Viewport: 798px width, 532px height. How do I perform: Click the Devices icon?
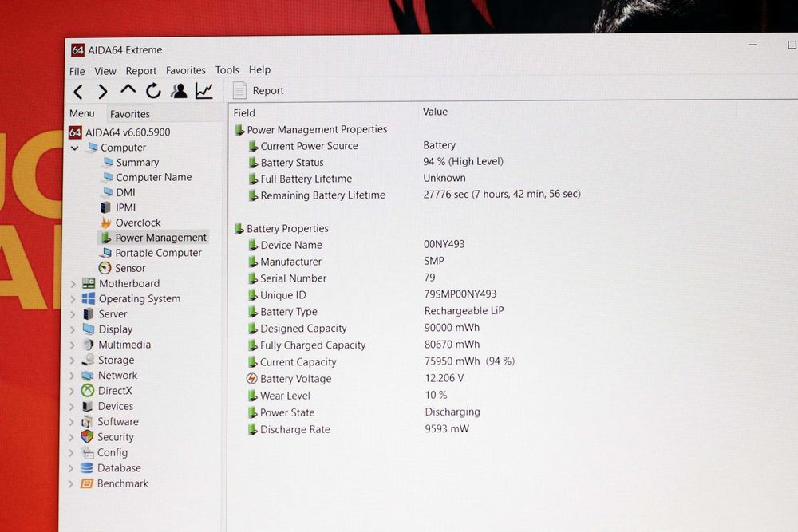pyautogui.click(x=88, y=406)
